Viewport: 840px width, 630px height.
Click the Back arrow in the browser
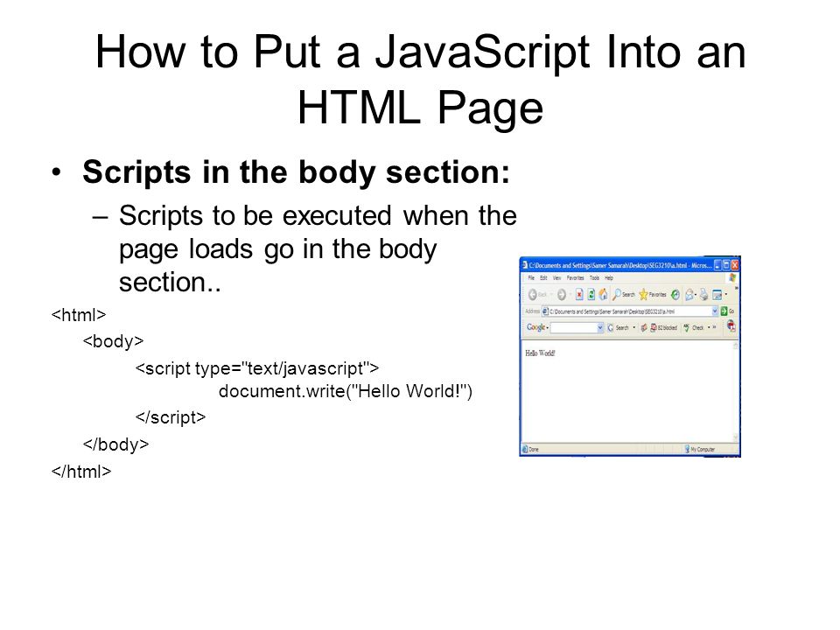(533, 295)
